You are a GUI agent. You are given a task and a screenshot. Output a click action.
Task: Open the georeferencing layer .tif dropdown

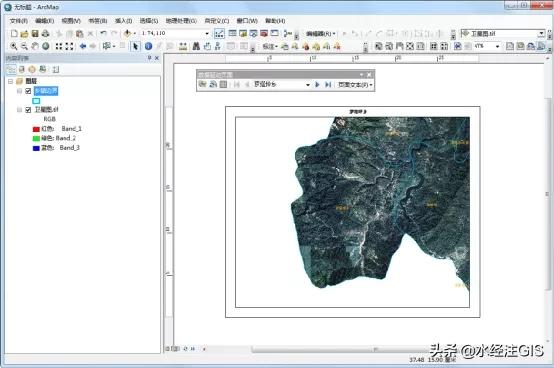pos(541,34)
